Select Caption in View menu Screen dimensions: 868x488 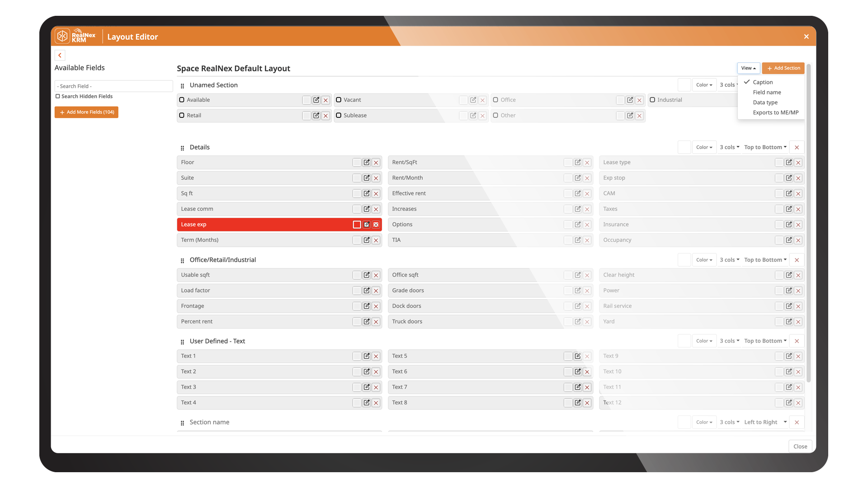(763, 82)
